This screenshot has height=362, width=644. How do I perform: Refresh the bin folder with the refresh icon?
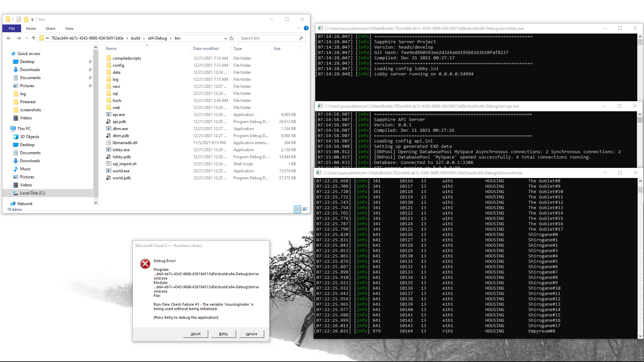tap(231, 38)
